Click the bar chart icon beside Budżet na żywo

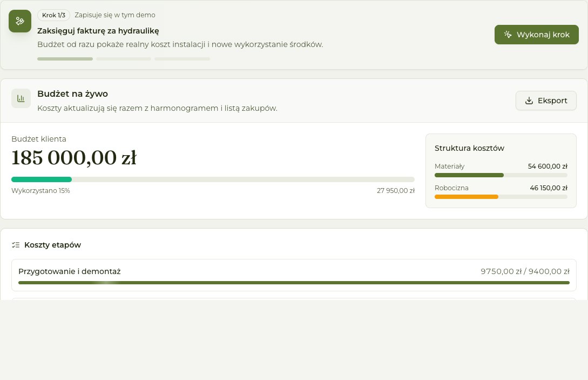[21, 98]
